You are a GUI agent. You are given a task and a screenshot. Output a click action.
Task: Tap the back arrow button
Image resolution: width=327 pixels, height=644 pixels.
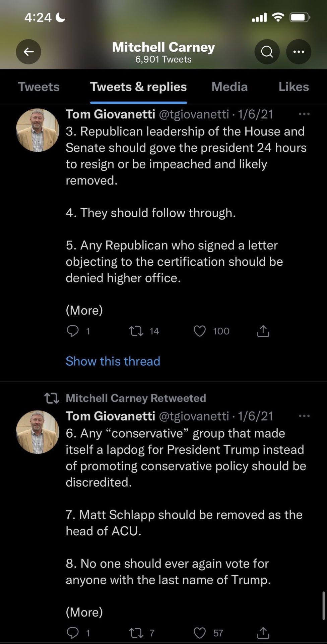pyautogui.click(x=28, y=52)
